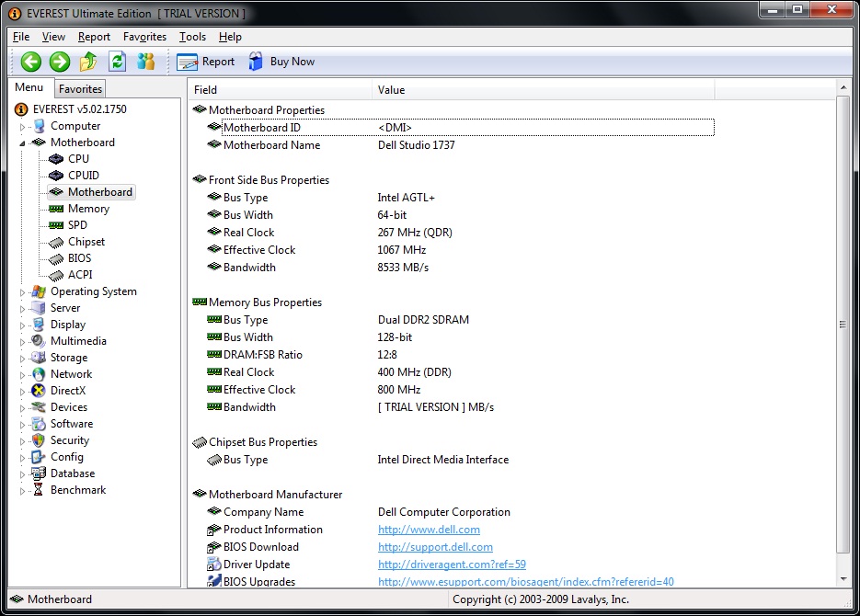The height and width of the screenshot is (616, 860).
Task: Click the Buy Now toolbar button
Action: pyautogui.click(x=281, y=62)
